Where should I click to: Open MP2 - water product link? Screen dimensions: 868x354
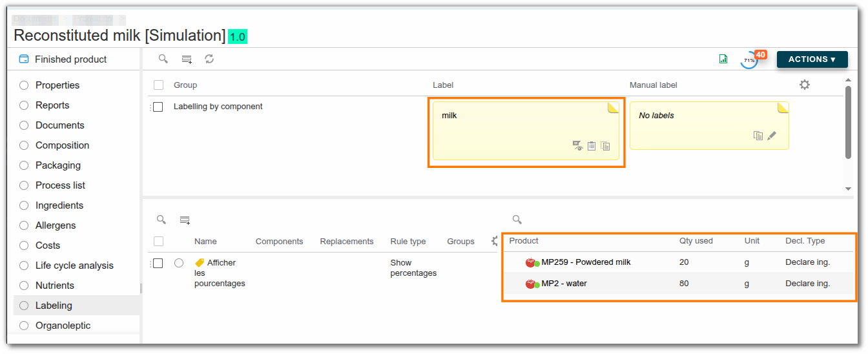(x=564, y=284)
